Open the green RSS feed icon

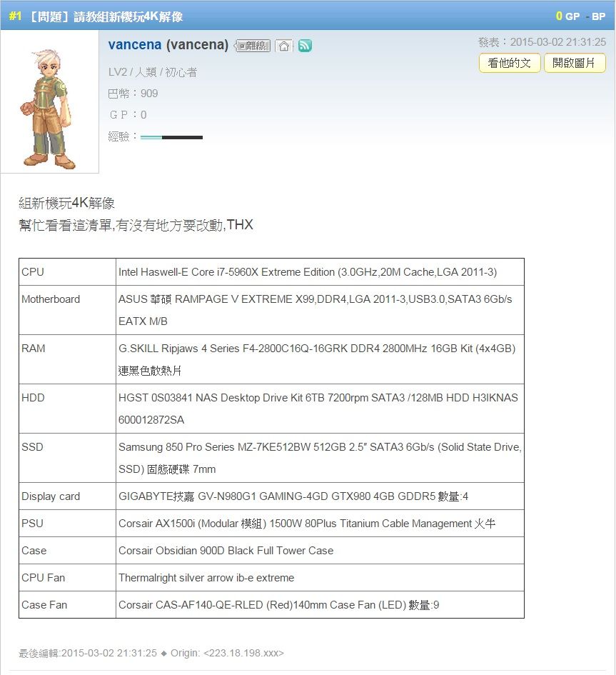(305, 46)
